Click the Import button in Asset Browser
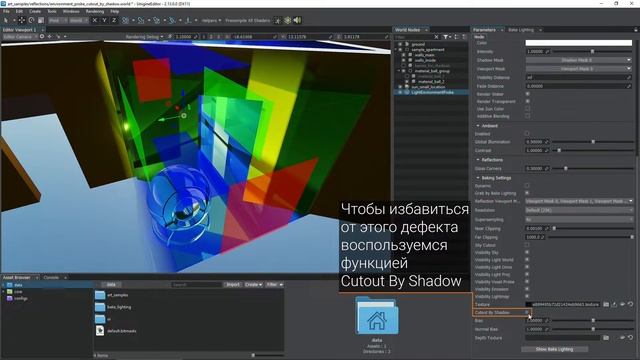Viewport: 640px width, 360px height. [233, 284]
